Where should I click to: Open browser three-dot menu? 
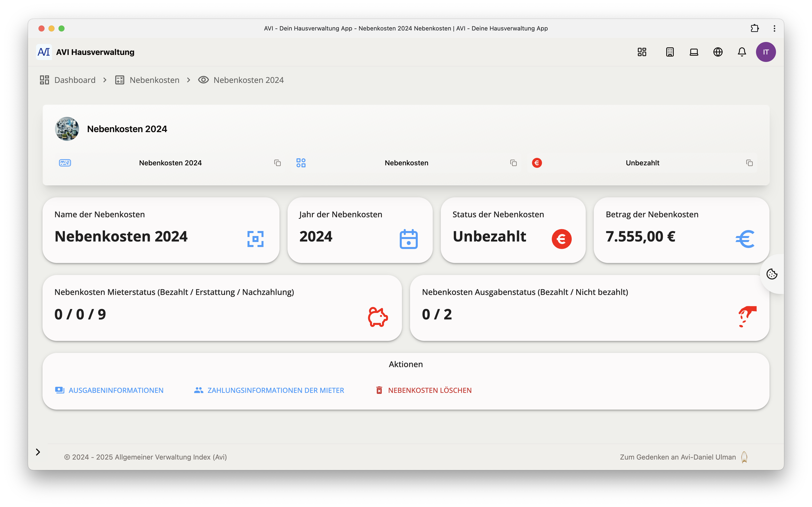(774, 28)
